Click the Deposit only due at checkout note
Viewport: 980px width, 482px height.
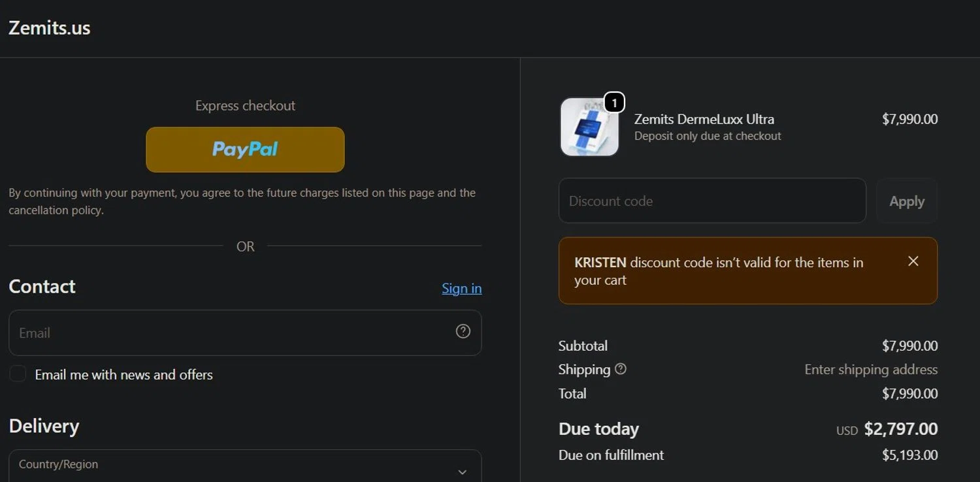pos(708,136)
